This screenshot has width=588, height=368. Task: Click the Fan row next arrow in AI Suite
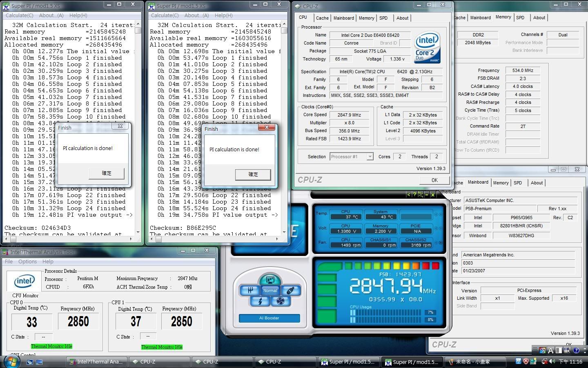[x=441, y=242]
